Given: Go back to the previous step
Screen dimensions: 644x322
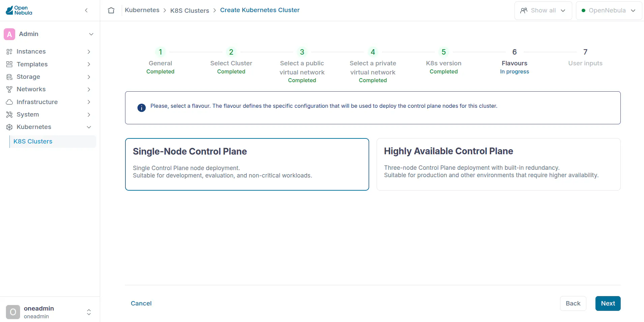Looking at the screenshot, I should [x=573, y=303].
